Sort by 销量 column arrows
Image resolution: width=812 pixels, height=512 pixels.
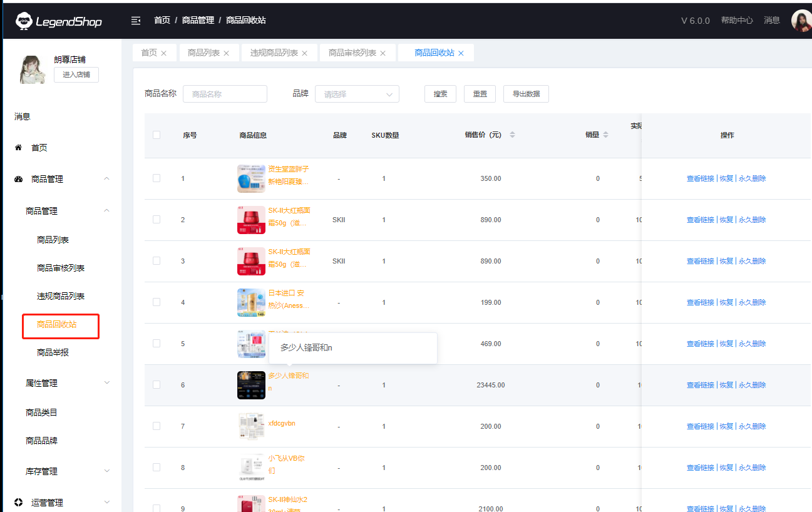605,135
